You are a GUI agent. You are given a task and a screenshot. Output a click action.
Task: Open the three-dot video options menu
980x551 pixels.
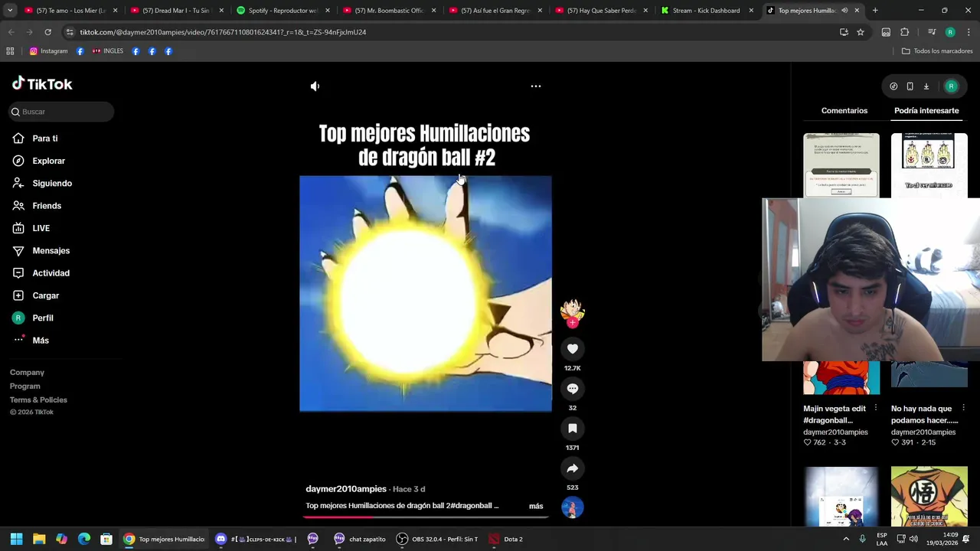coord(536,86)
